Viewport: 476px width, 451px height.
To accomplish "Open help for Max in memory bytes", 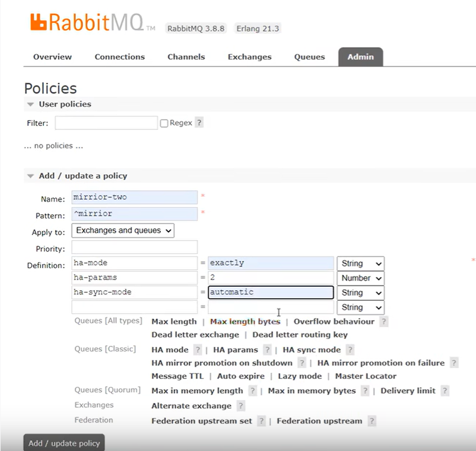I will 365,391.
